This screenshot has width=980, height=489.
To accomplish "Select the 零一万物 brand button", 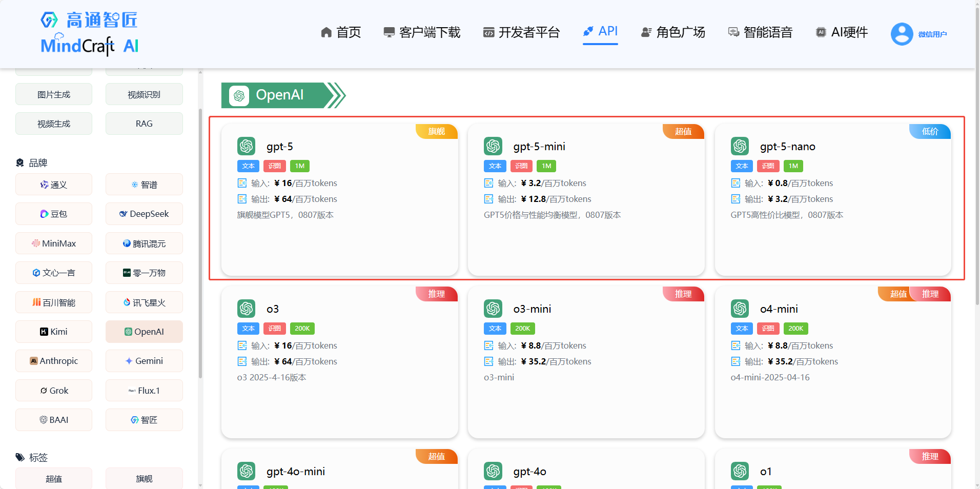I will [144, 273].
